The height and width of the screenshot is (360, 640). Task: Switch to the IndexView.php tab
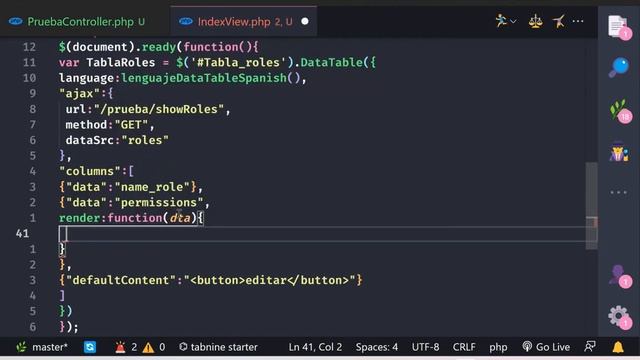244,22
